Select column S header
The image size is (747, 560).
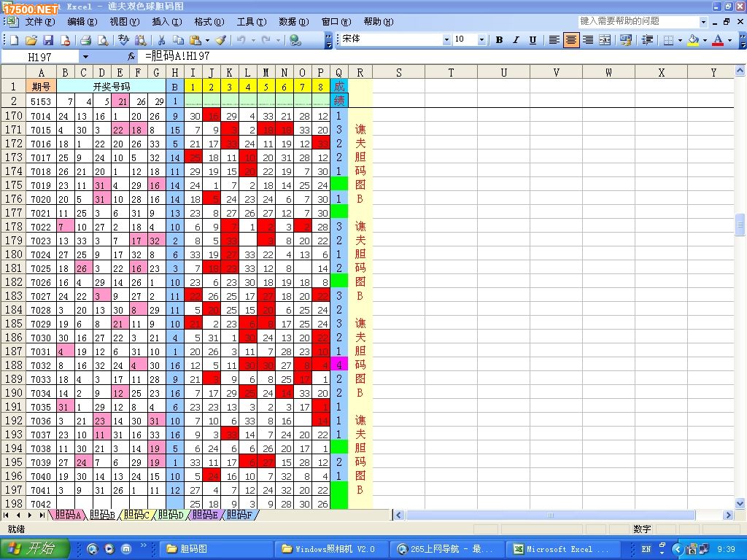coord(399,72)
